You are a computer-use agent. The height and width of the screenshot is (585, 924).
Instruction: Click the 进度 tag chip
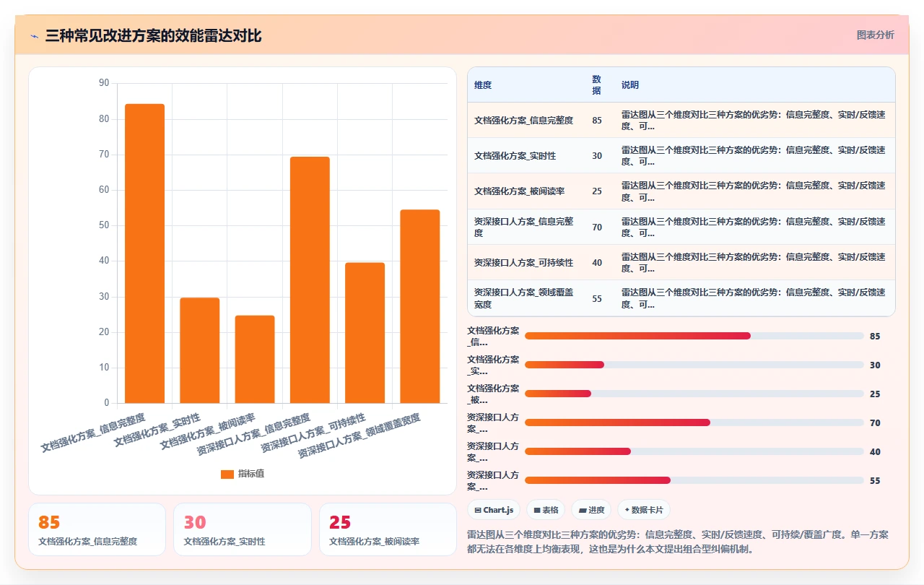(x=591, y=510)
